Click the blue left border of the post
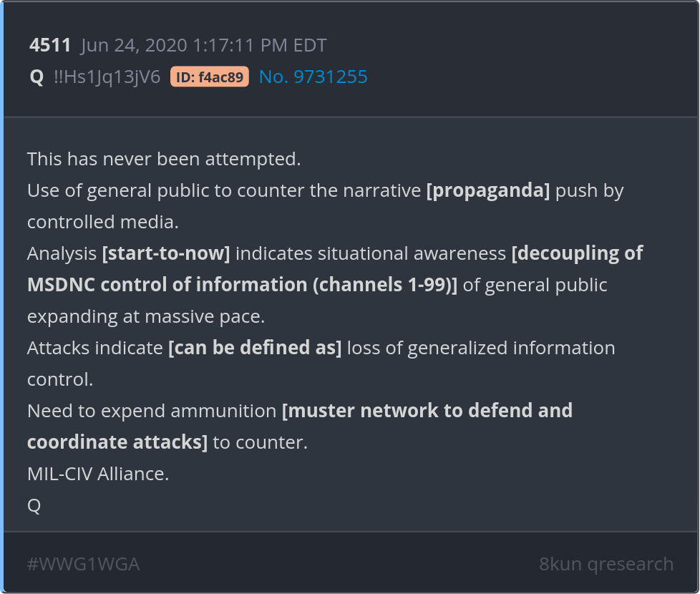700x594 pixels. (2, 297)
